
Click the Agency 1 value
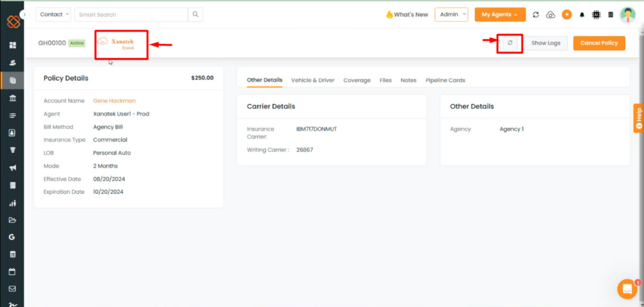coord(512,129)
